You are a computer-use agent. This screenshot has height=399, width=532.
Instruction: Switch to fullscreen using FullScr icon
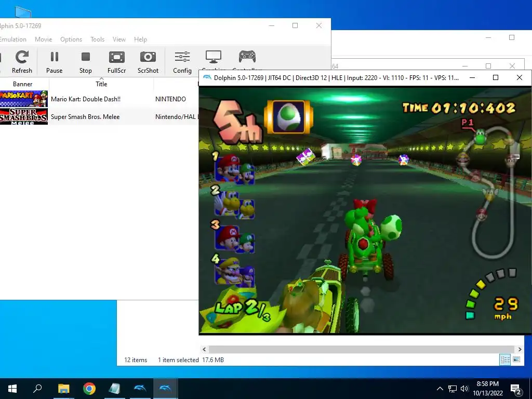(116, 62)
